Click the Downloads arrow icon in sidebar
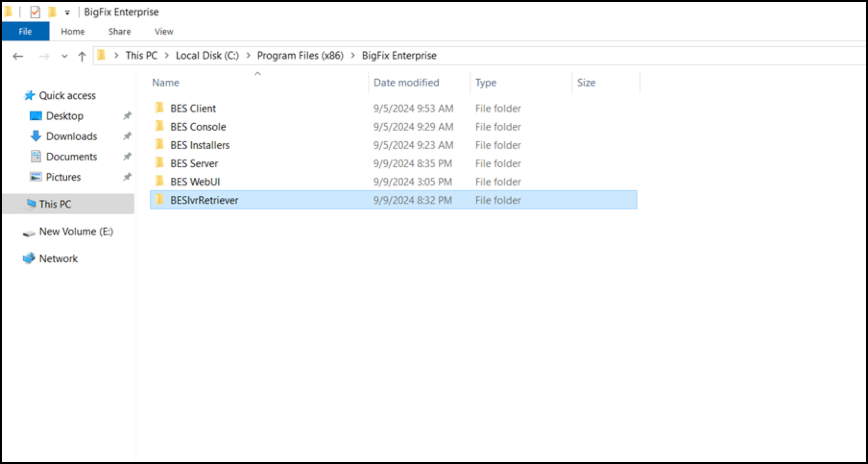The height and width of the screenshot is (464, 868). click(36, 136)
